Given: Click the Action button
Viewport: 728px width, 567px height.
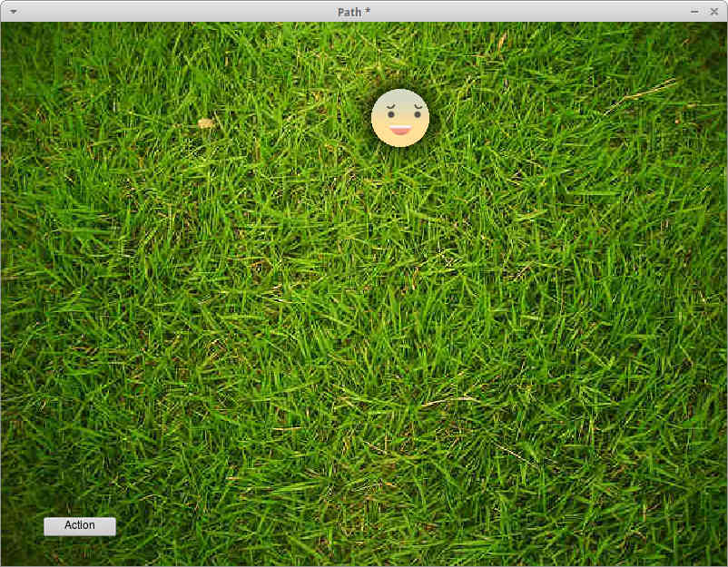Looking at the screenshot, I should pyautogui.click(x=80, y=526).
